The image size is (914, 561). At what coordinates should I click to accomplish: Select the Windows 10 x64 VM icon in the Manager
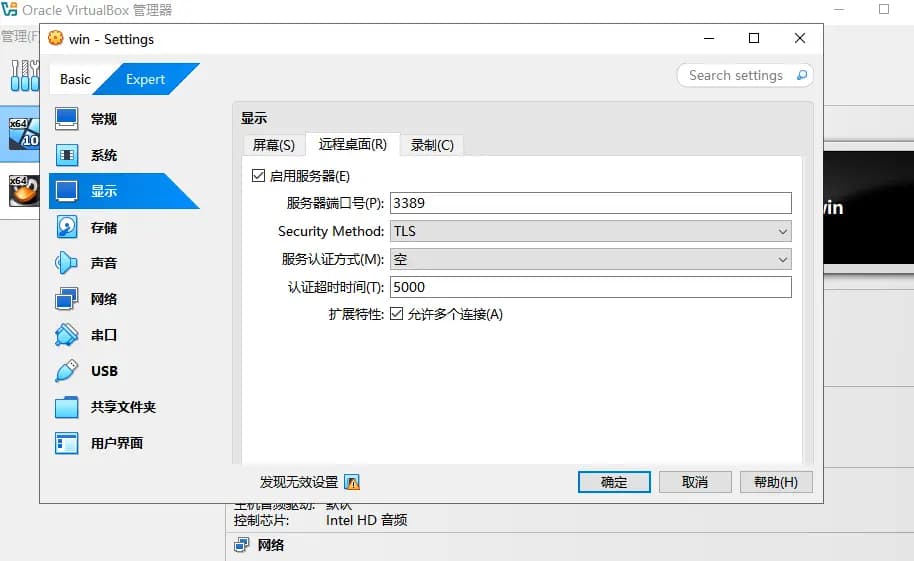coord(24,133)
